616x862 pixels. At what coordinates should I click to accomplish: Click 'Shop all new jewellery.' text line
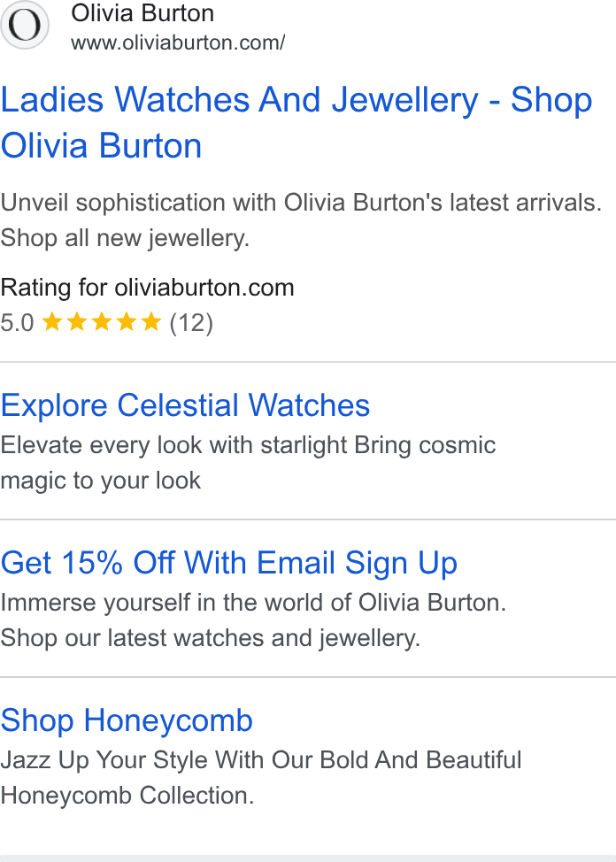tap(125, 238)
